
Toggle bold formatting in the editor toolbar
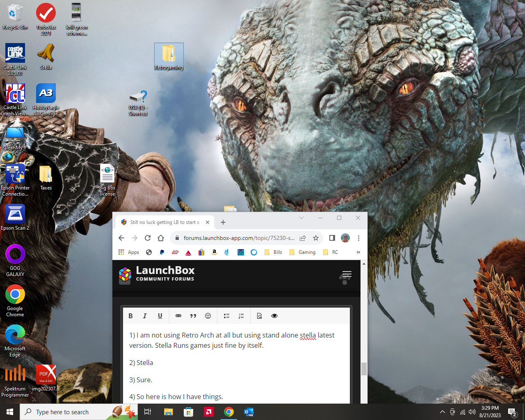click(130, 316)
